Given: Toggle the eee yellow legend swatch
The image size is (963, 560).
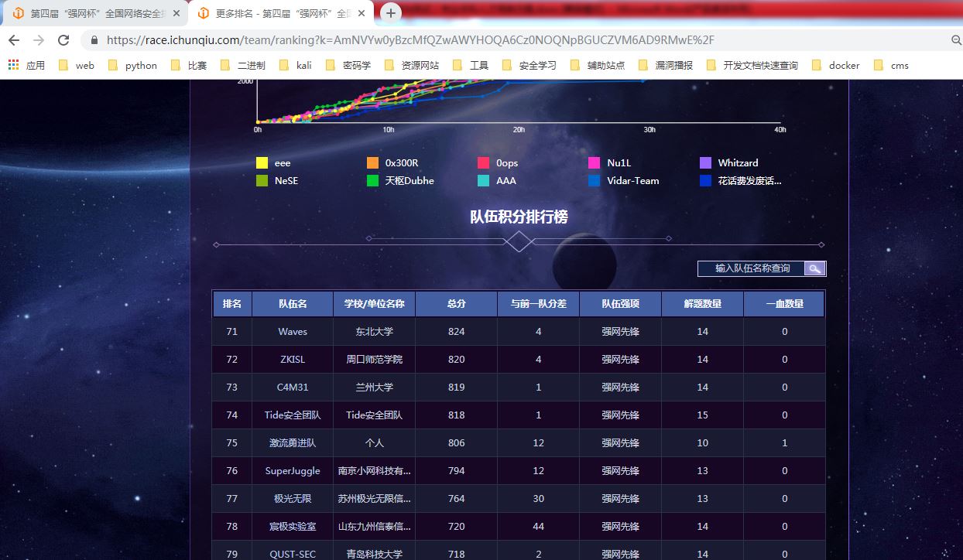Looking at the screenshot, I should pos(262,163).
